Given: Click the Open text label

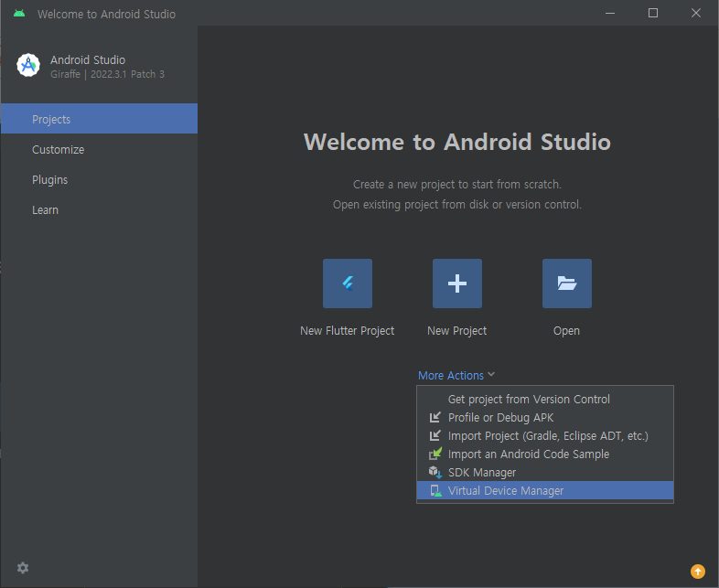Looking at the screenshot, I should 566,331.
